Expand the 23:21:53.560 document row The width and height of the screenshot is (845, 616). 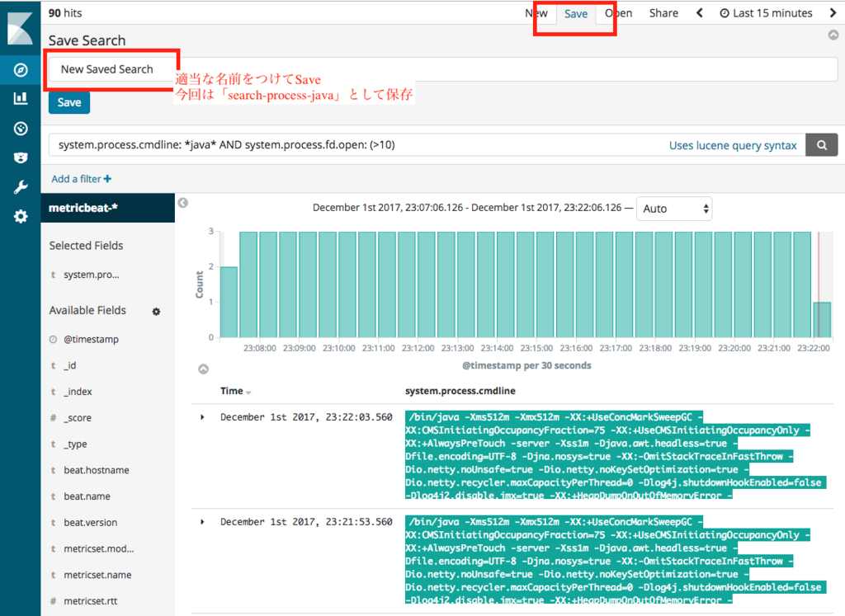click(x=203, y=522)
